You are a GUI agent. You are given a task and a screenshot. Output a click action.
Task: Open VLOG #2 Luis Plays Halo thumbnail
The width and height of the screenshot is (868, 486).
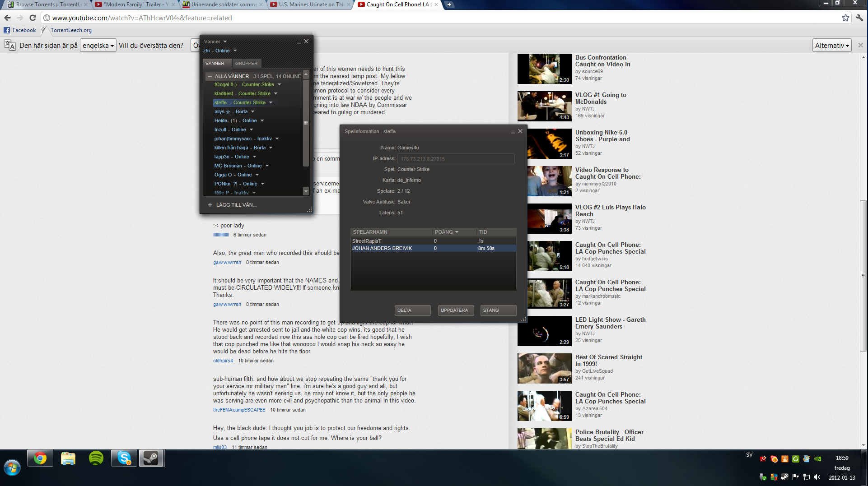544,218
